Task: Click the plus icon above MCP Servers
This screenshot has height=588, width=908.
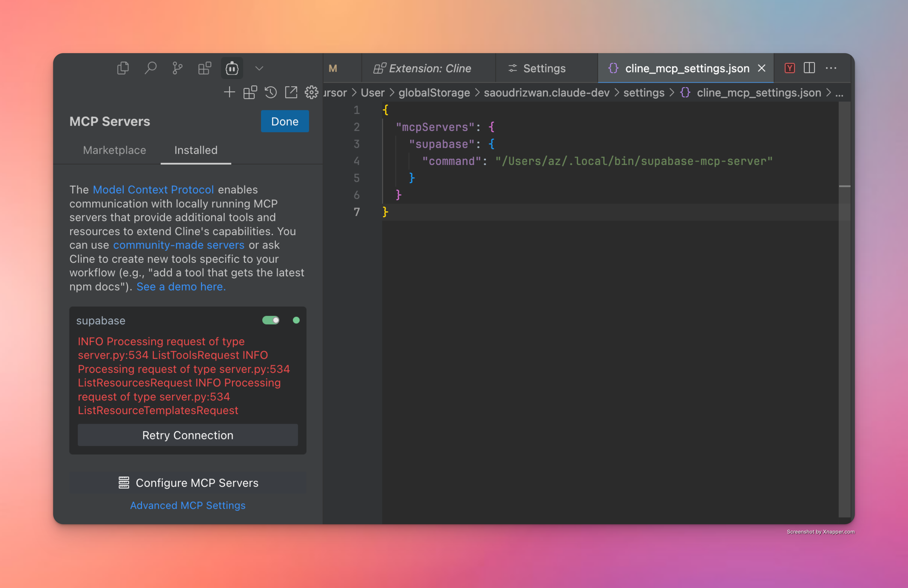Action: pos(229,92)
